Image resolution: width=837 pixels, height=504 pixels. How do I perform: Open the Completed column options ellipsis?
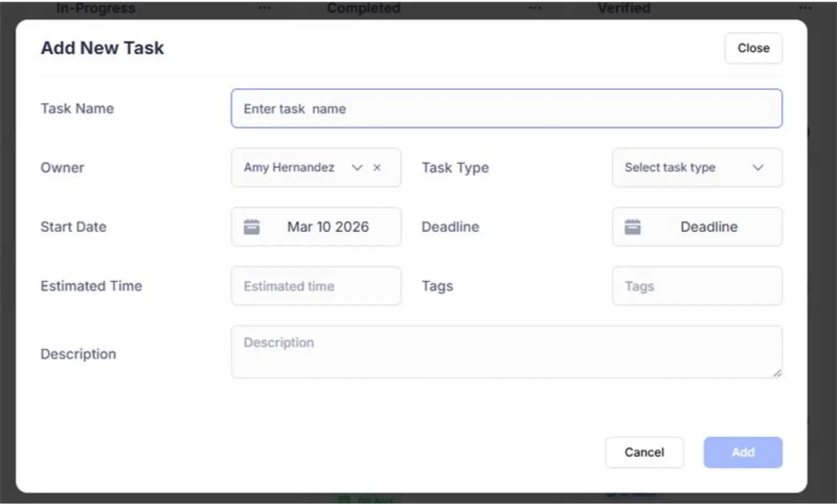tap(535, 8)
